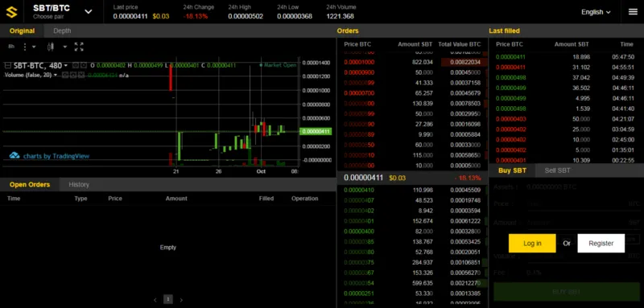
Task: Select buy order priced 0.00000400
Action: [x=412, y=232]
